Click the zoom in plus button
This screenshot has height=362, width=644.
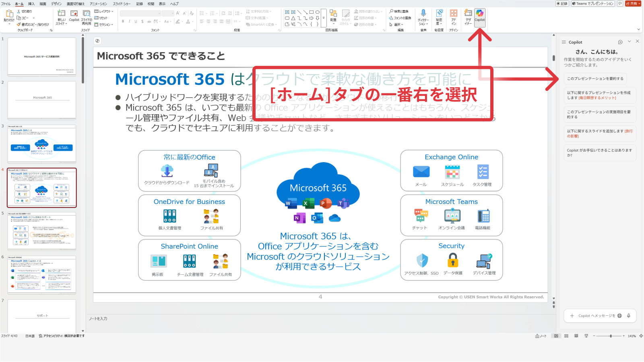(623, 336)
